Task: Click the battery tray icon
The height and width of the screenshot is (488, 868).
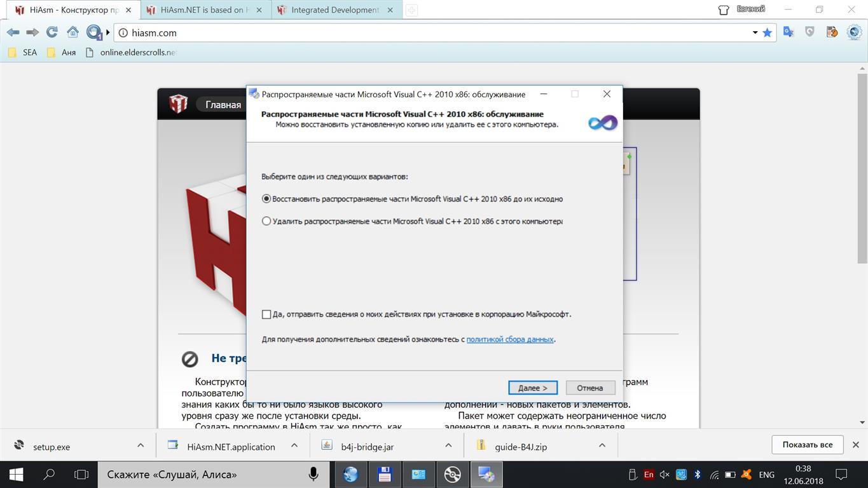Action: [x=730, y=475]
